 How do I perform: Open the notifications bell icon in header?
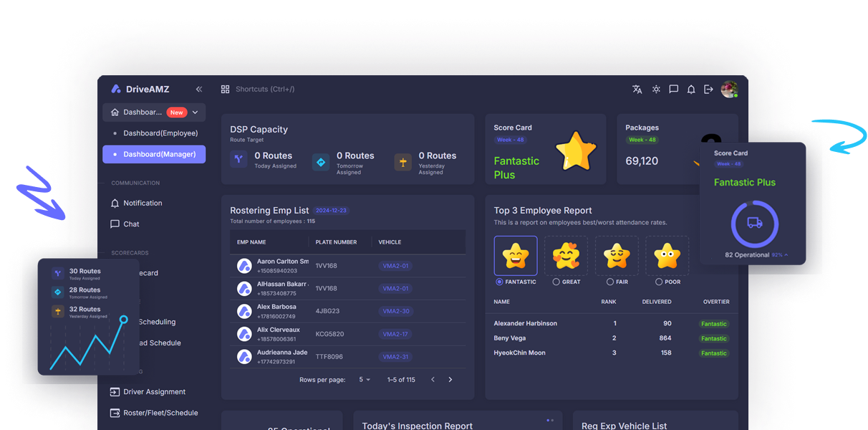tap(691, 90)
